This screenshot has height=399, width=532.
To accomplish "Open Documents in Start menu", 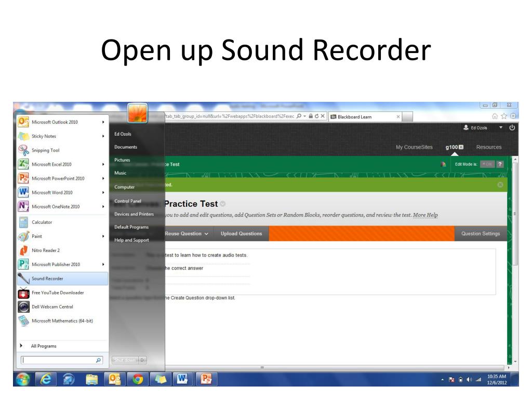I will pos(126,147).
